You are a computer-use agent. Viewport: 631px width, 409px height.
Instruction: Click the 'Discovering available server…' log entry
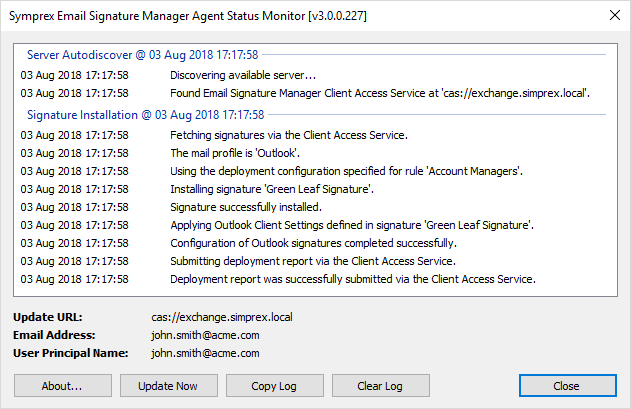[243, 75]
